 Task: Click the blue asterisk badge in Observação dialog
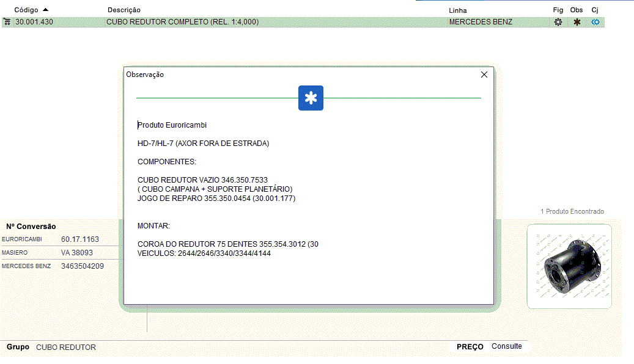click(x=311, y=98)
